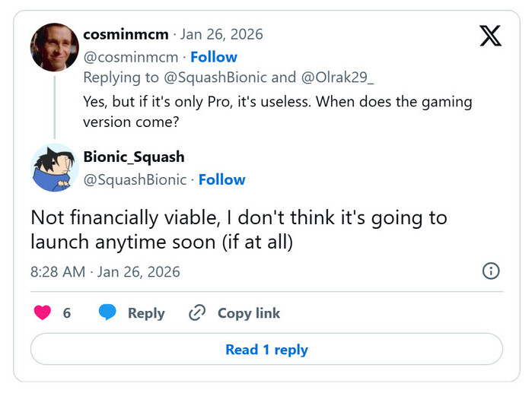Screen dimensions: 532x393
Task: Click the like count number 6
Action: coord(67,313)
